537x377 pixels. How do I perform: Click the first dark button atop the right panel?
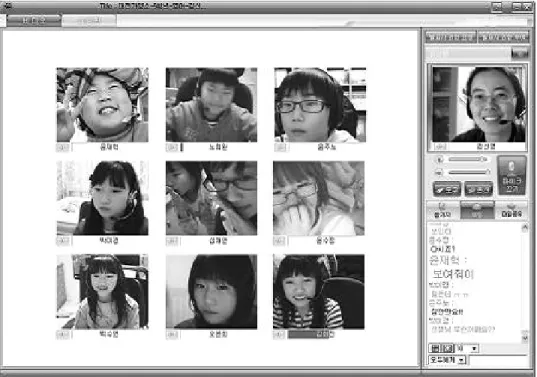[451, 37]
